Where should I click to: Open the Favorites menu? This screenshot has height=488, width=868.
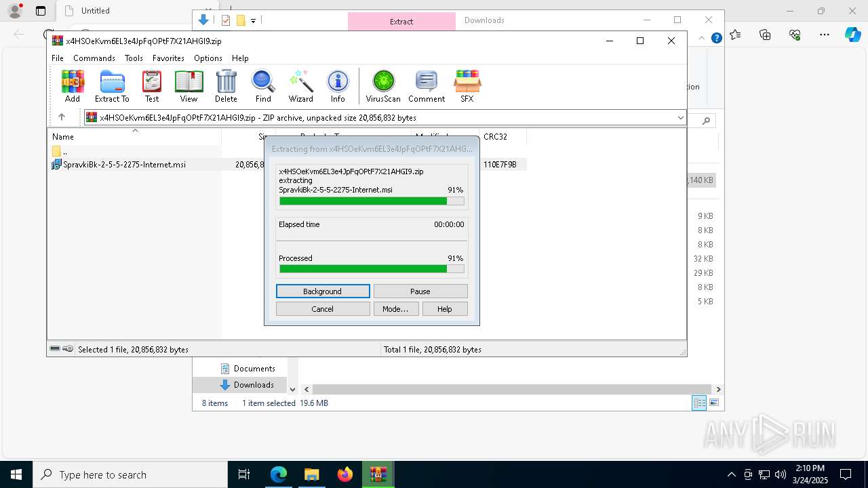[x=168, y=58]
